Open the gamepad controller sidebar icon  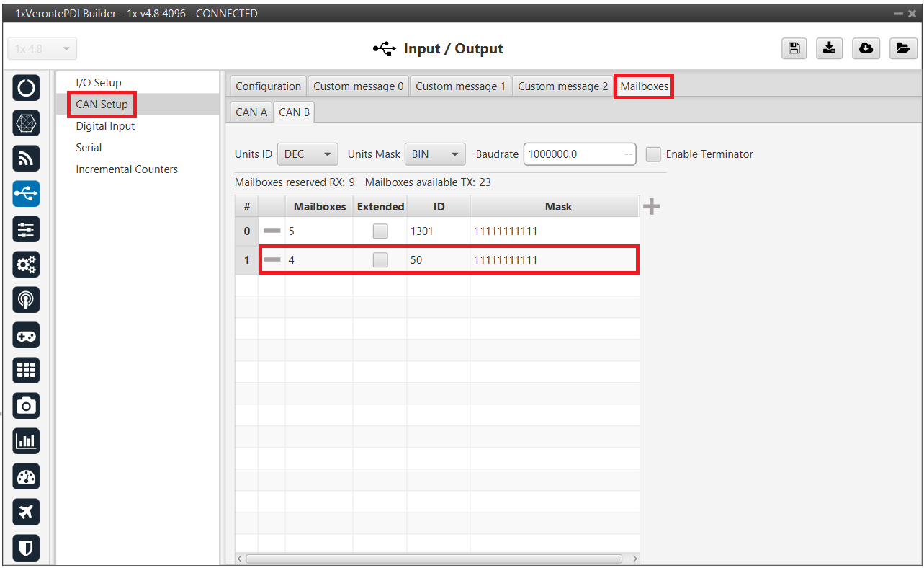pyautogui.click(x=27, y=335)
